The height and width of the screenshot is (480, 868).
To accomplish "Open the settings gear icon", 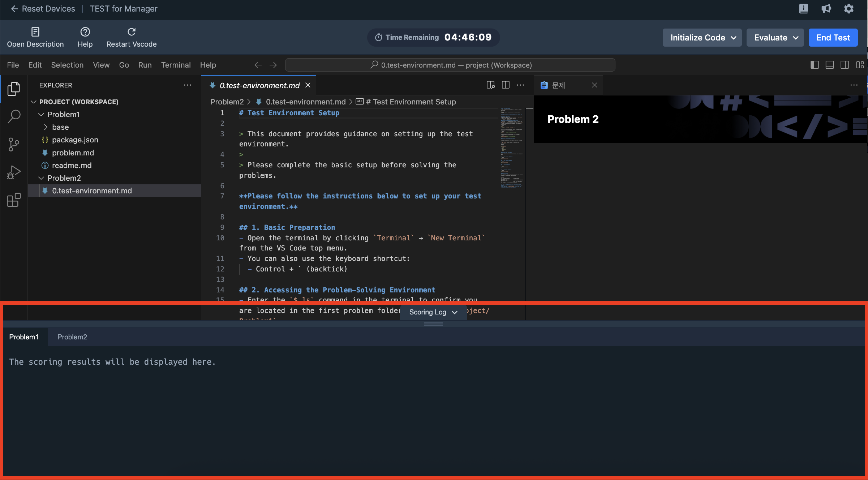I will [848, 8].
